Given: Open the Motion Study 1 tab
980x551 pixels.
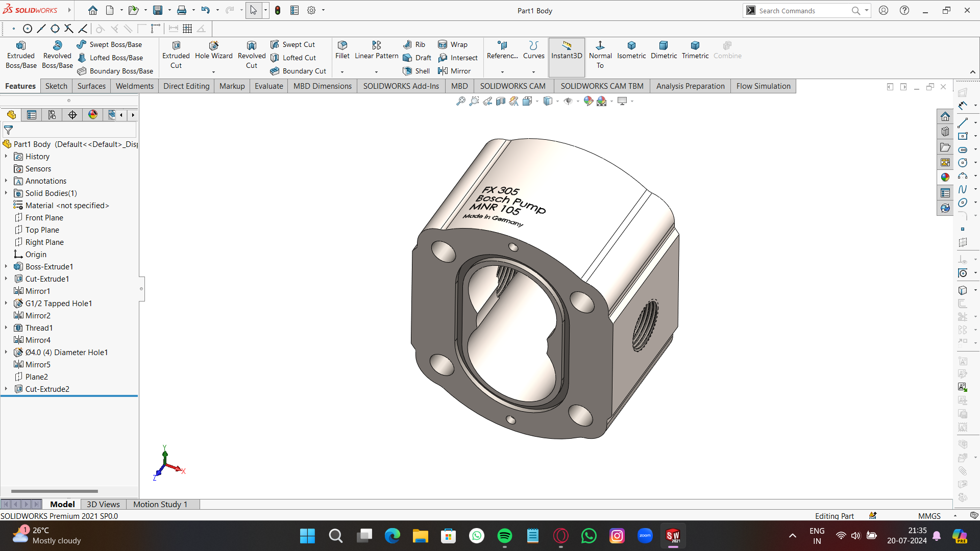Looking at the screenshot, I should click(160, 504).
